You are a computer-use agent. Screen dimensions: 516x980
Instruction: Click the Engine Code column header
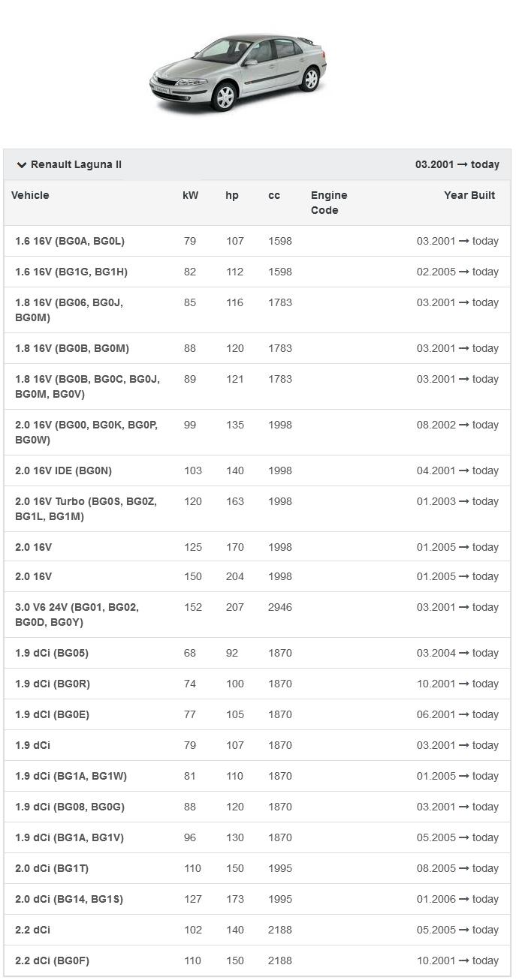pyautogui.click(x=329, y=203)
